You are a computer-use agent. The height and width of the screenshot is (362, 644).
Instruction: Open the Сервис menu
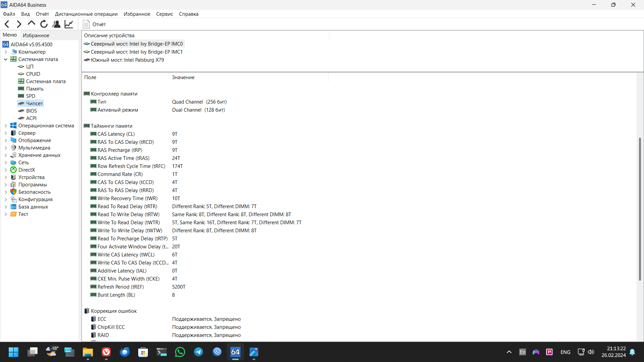tap(164, 14)
